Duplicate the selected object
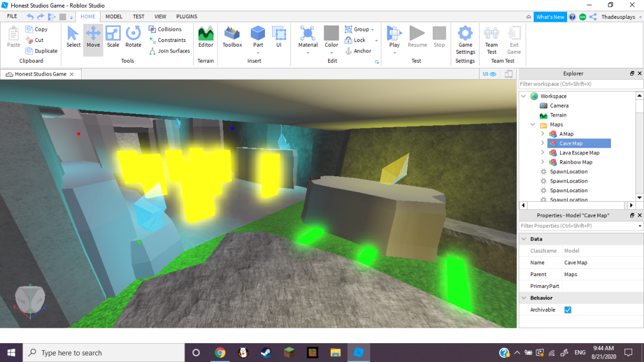Viewport: 644px width, 362px height. pyautogui.click(x=41, y=51)
